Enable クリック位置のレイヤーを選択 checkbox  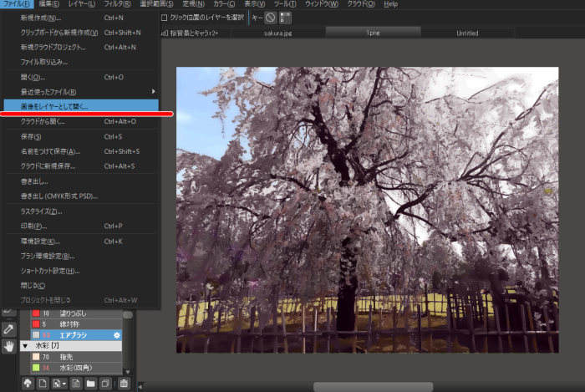[165, 17]
